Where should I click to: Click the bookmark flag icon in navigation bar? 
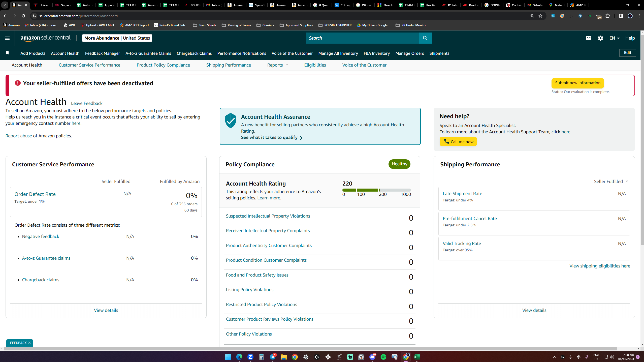pos(7,53)
